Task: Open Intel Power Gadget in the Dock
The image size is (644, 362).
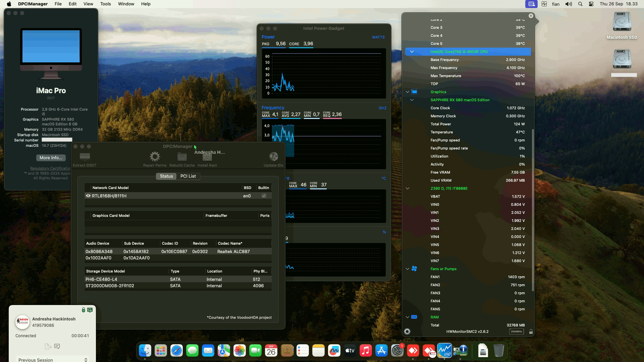Action: point(444,351)
